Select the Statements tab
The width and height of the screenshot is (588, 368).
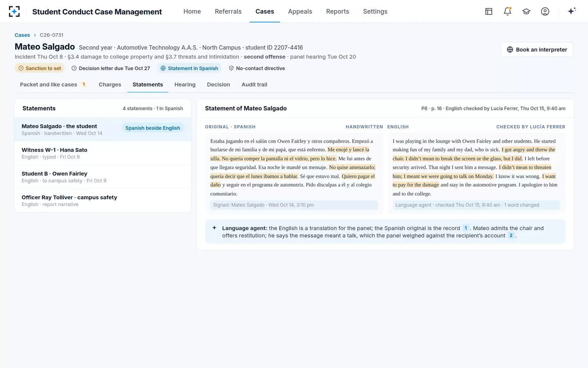pyautogui.click(x=148, y=85)
